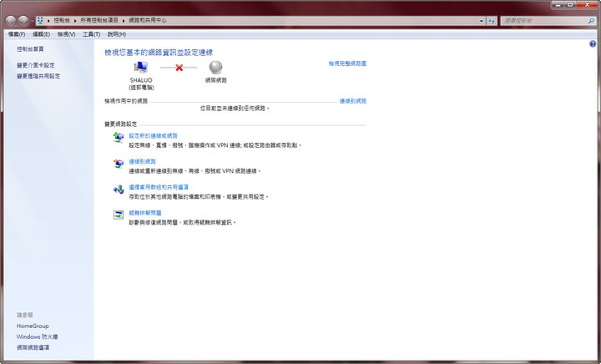Click the 控制台 breadcrumb
This screenshot has height=364, width=601.
coord(61,20)
